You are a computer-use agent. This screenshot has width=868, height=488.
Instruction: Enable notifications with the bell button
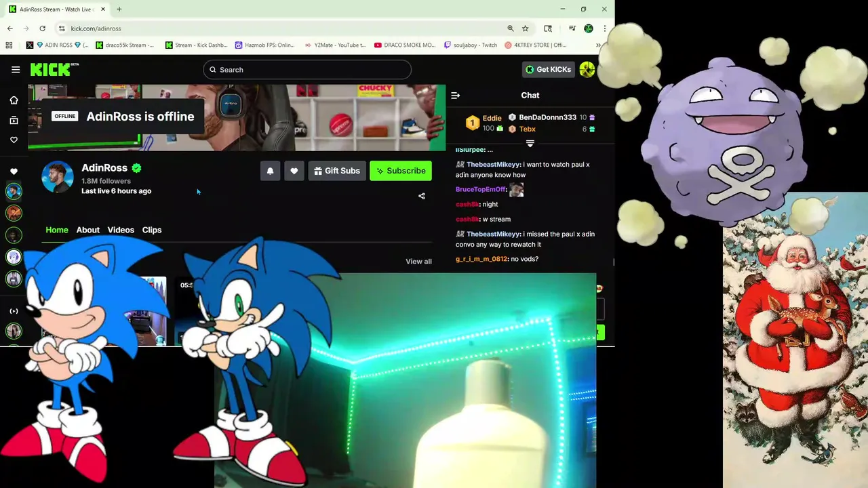tap(270, 171)
